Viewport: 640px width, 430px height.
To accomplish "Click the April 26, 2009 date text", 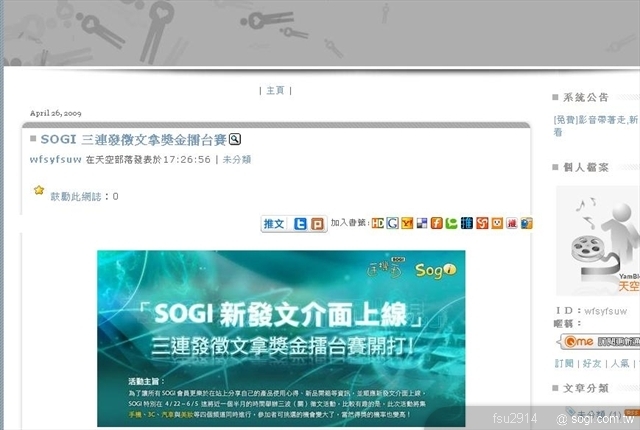I will click(56, 113).
